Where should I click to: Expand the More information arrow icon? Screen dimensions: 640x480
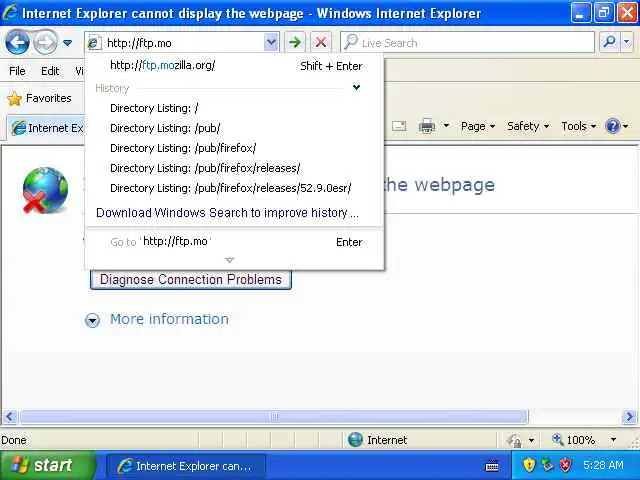coord(93,320)
